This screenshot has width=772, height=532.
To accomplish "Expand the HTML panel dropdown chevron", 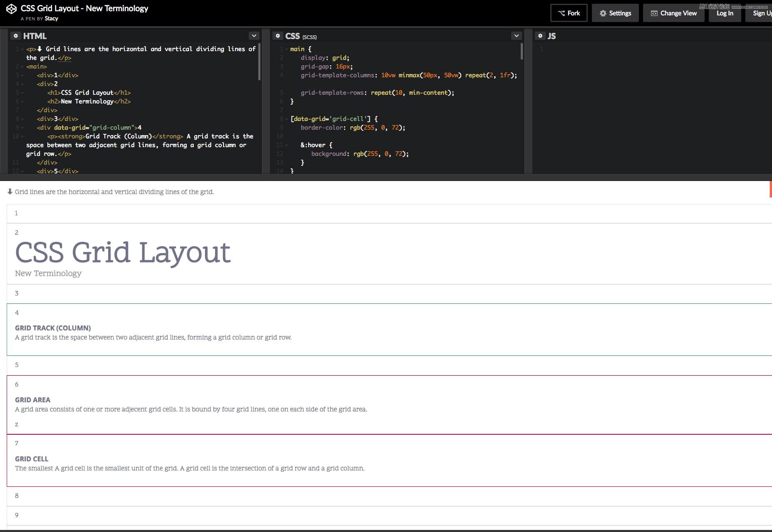I will click(x=254, y=36).
